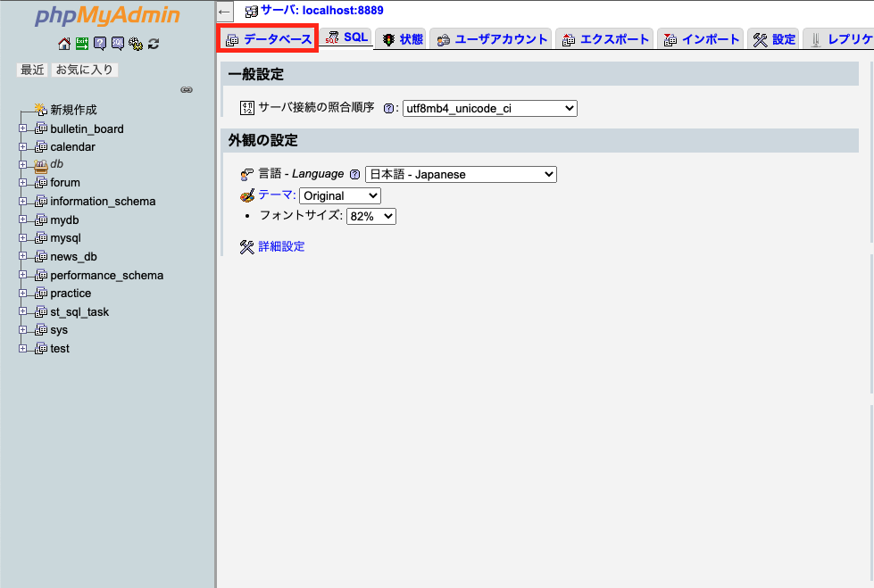Click the phpMyAdmin home icon

click(63, 42)
